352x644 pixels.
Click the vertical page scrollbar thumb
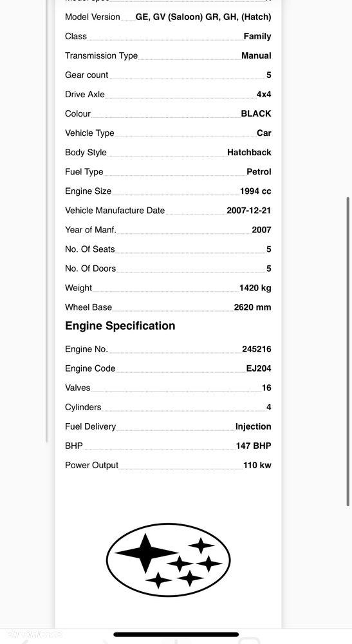pos(348,351)
